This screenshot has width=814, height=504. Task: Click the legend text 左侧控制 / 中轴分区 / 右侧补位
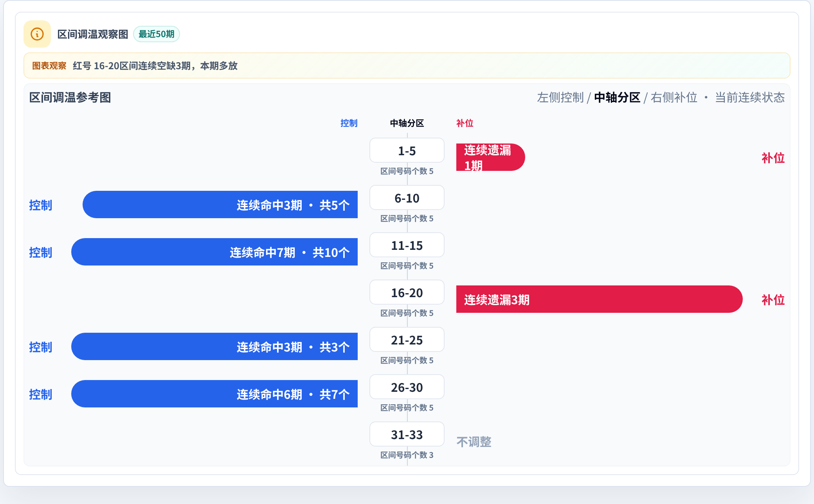click(617, 97)
